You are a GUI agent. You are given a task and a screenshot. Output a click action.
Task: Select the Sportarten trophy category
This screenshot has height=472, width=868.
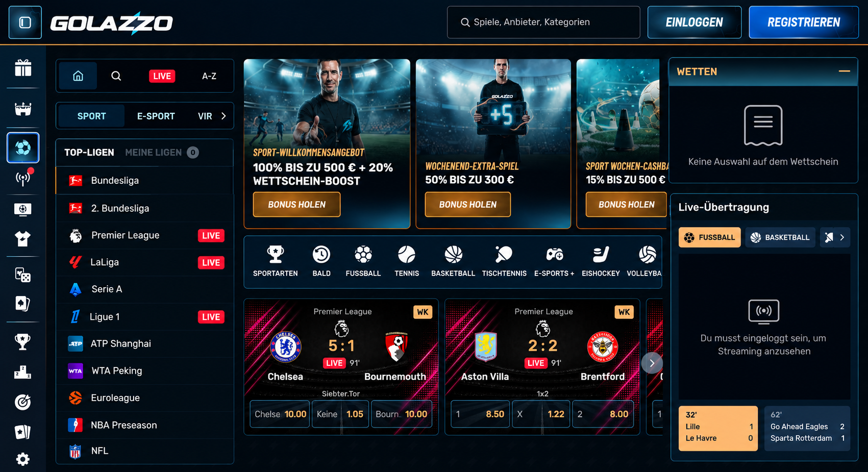(x=276, y=262)
